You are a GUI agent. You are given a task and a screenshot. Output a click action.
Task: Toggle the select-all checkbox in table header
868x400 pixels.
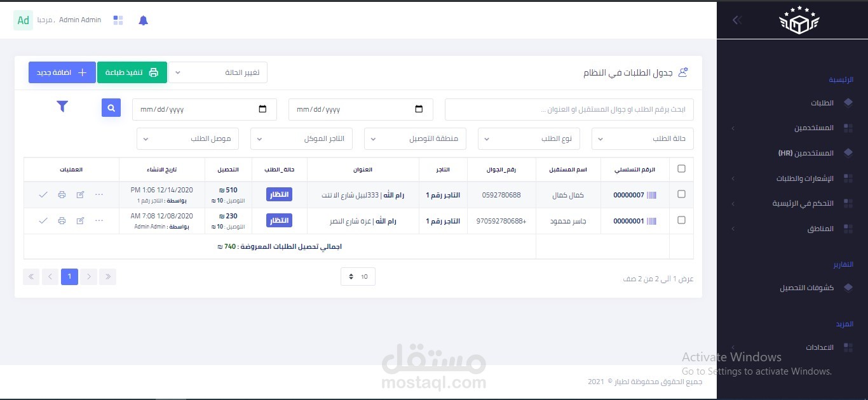[681, 169]
